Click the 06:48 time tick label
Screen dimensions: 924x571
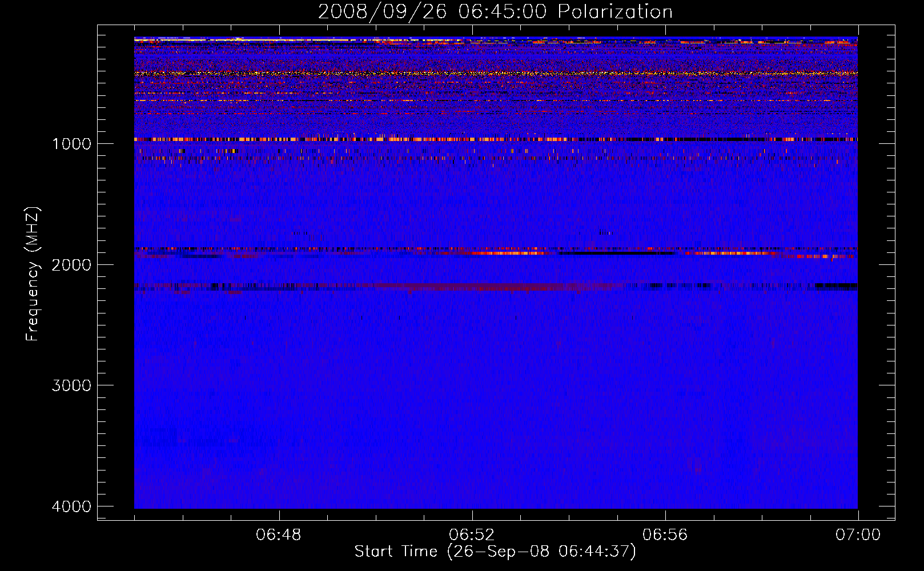(279, 535)
